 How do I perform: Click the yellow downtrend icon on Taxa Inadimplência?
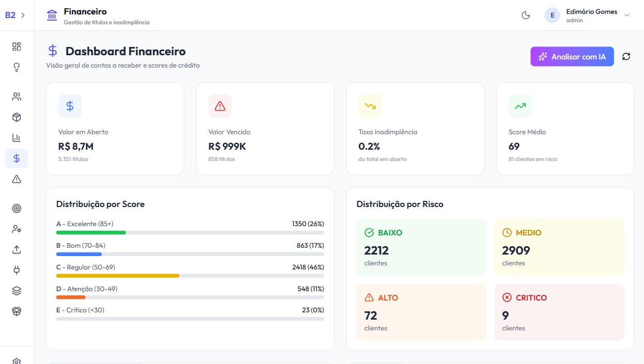370,106
